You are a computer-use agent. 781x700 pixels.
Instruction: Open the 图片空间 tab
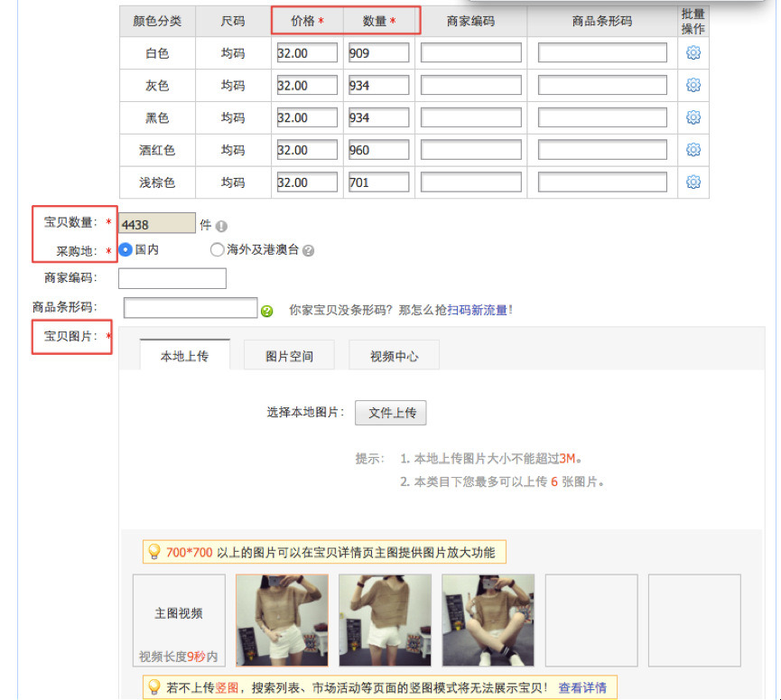click(289, 356)
